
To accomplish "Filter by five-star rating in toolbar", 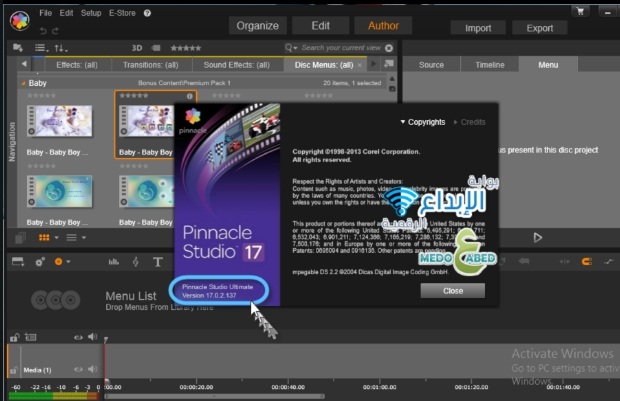I will [185, 48].
